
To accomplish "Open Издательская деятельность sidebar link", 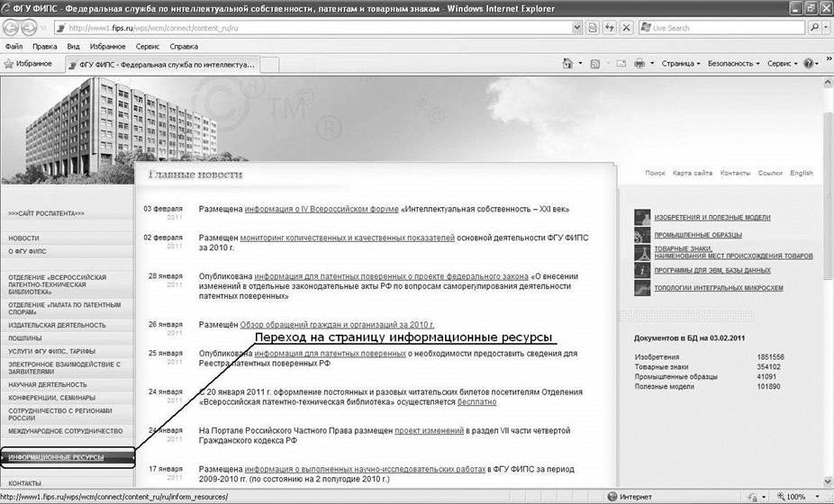I will 57,325.
